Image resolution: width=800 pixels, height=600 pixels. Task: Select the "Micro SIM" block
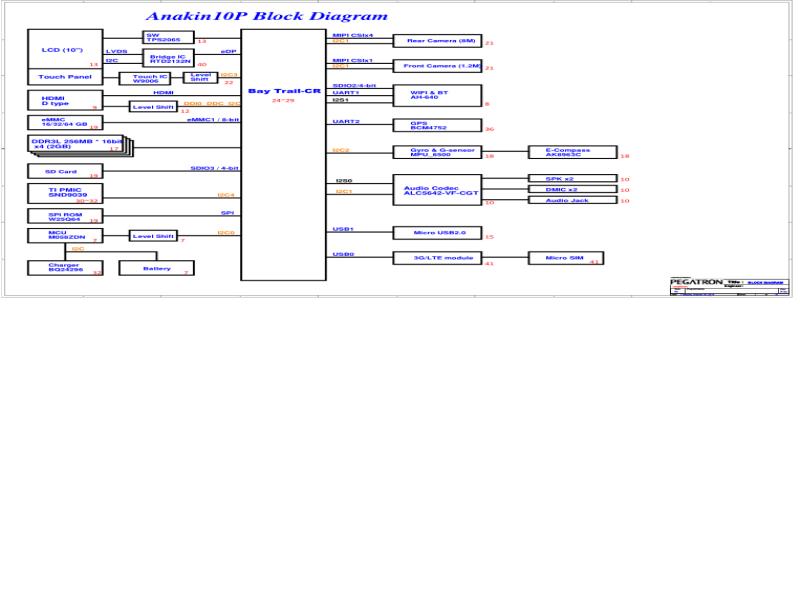566,258
